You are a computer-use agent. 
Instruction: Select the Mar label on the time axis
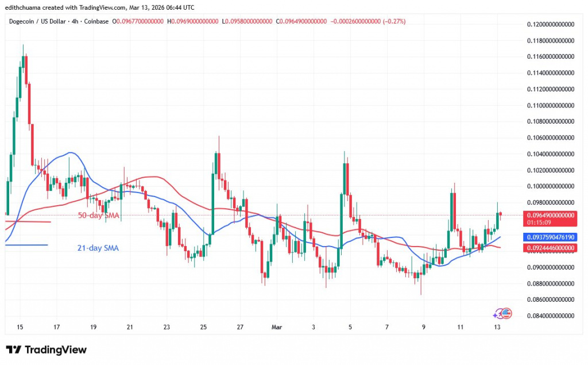(x=276, y=326)
